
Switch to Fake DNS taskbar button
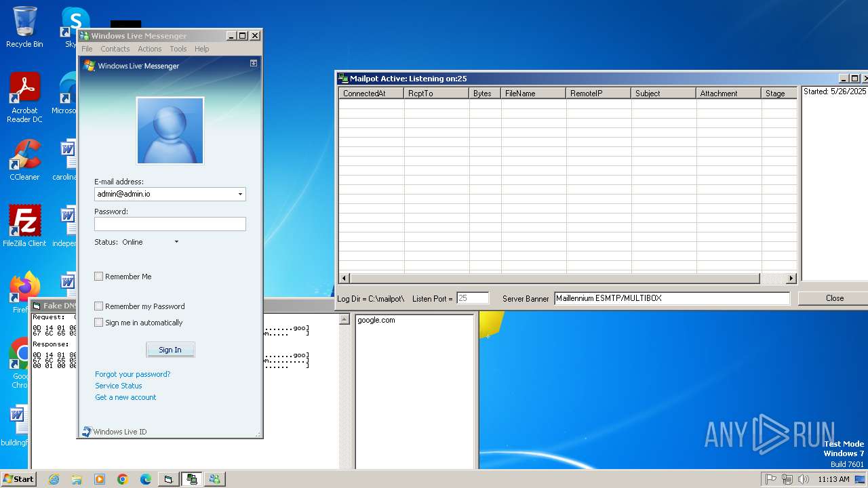[168, 479]
